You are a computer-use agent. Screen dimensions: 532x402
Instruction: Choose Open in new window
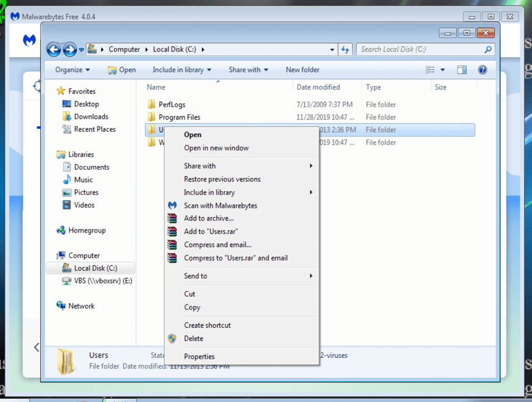pos(242,148)
